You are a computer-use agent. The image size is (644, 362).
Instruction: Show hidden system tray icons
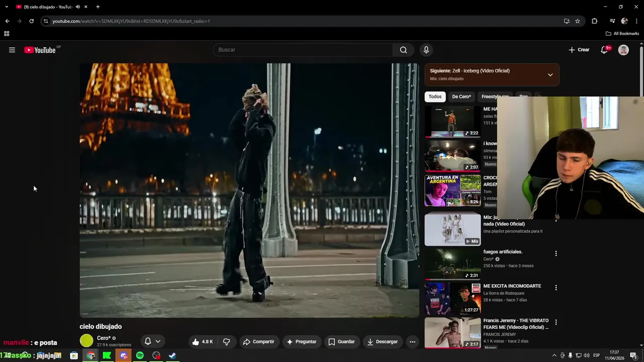554,355
